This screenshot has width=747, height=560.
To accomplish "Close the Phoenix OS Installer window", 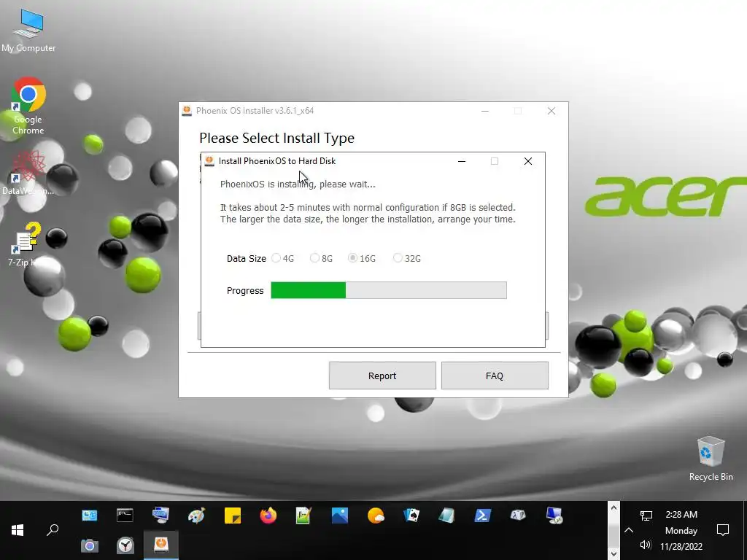I will click(x=551, y=111).
